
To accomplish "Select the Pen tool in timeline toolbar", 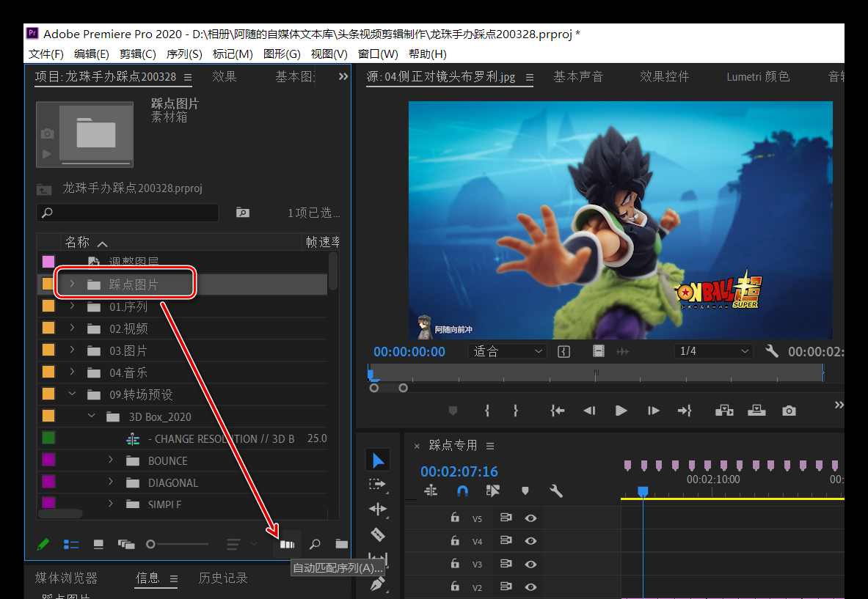I will [378, 583].
